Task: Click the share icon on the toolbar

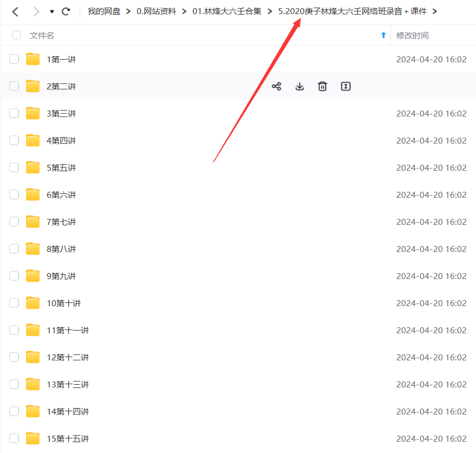Action: click(x=276, y=86)
